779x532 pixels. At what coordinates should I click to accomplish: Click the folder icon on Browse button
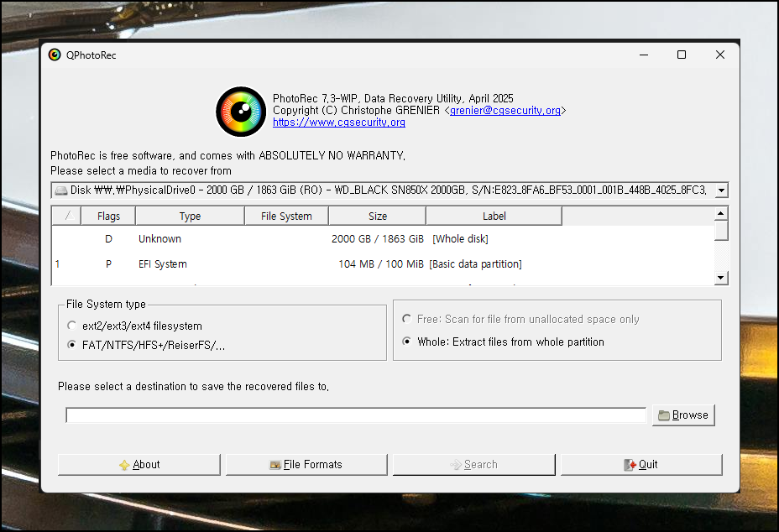(664, 415)
